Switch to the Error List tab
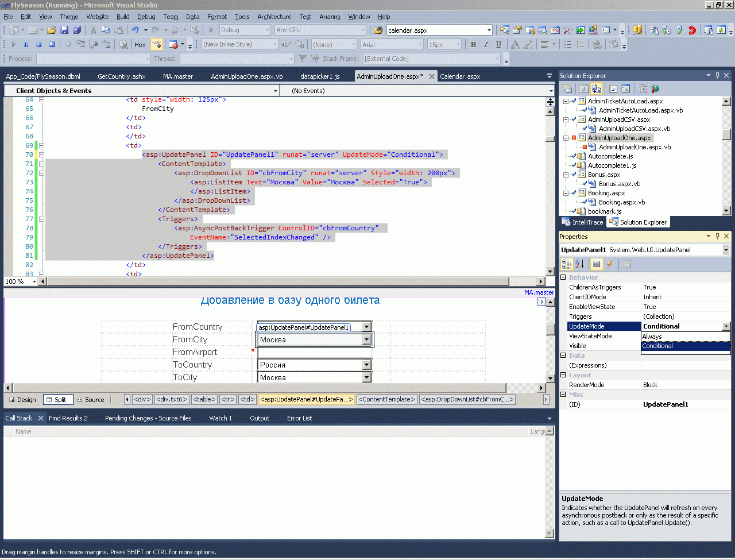Viewport: 735px width, 560px height. 299,418
